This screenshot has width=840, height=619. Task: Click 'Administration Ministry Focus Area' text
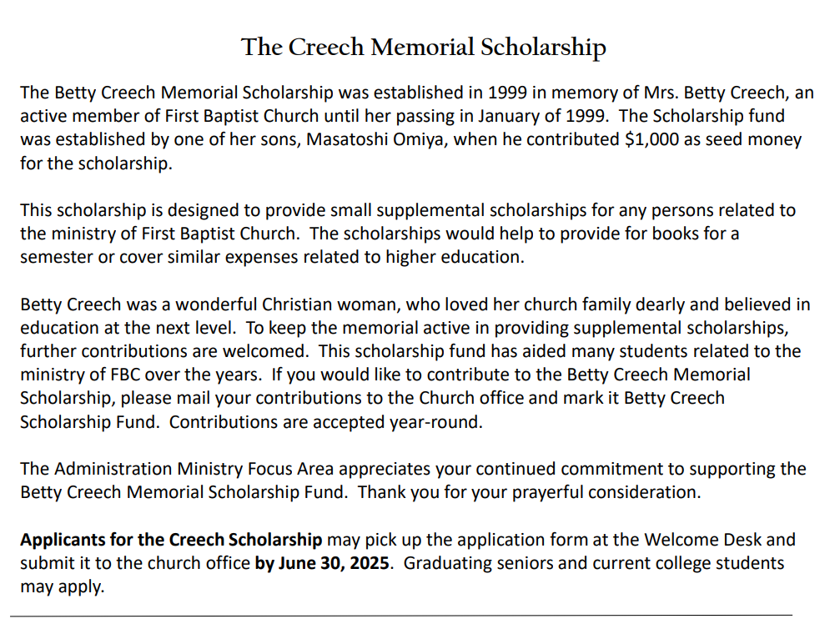pos(194,469)
